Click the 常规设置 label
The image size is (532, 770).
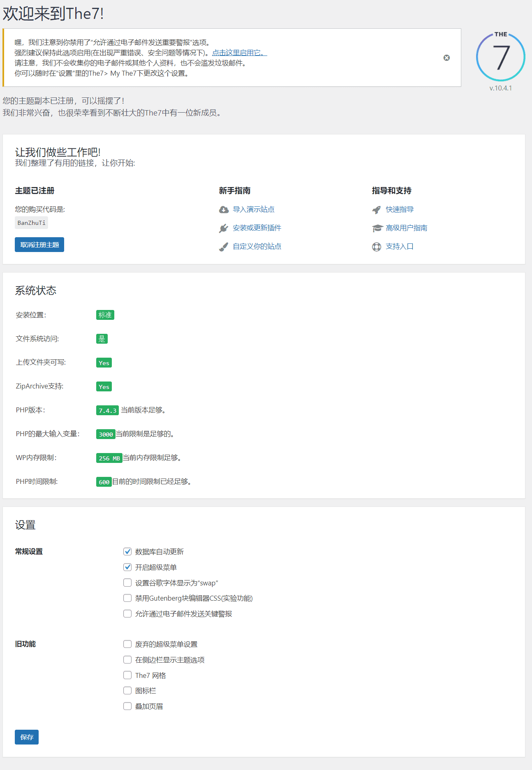[29, 551]
